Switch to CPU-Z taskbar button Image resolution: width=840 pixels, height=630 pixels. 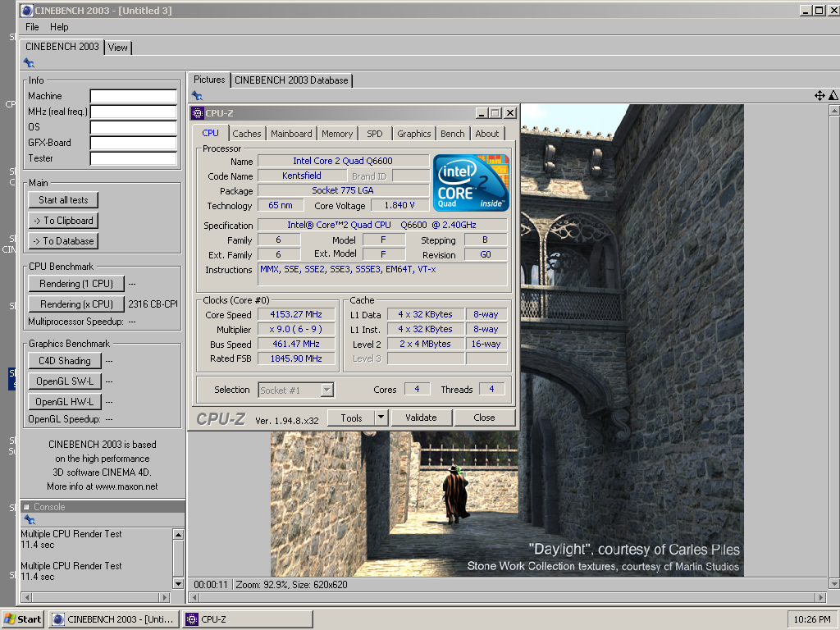click(248, 619)
